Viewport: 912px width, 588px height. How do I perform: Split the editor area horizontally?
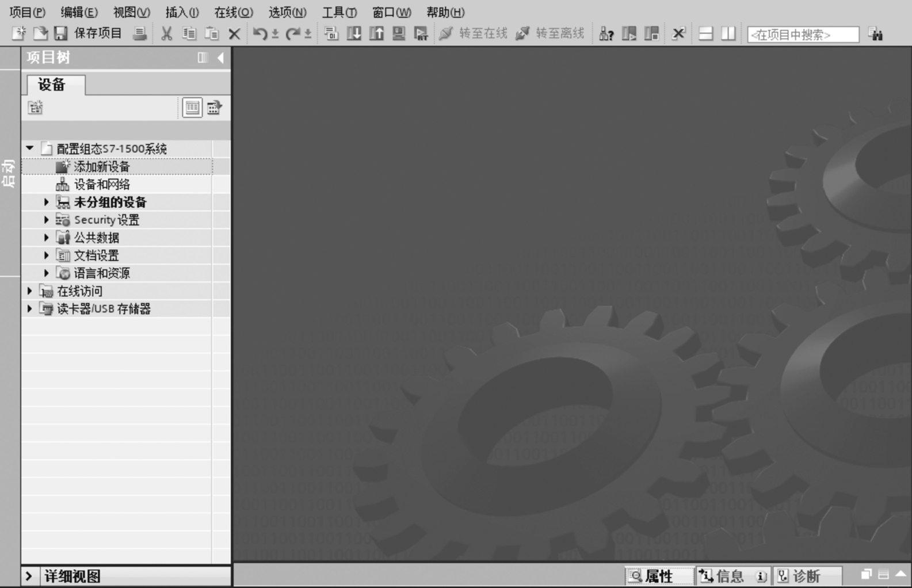coord(706,33)
